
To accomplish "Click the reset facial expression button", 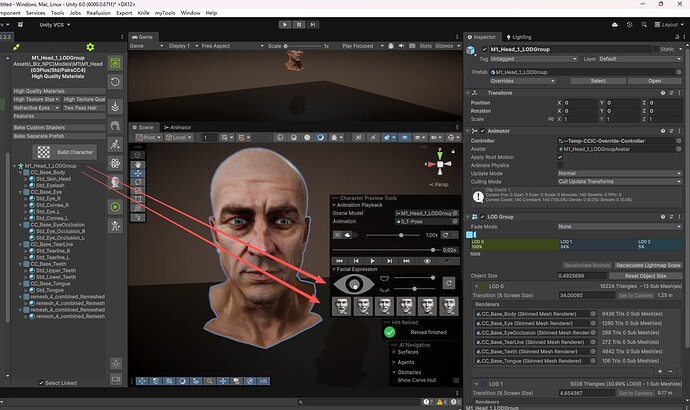I will tap(449, 283).
